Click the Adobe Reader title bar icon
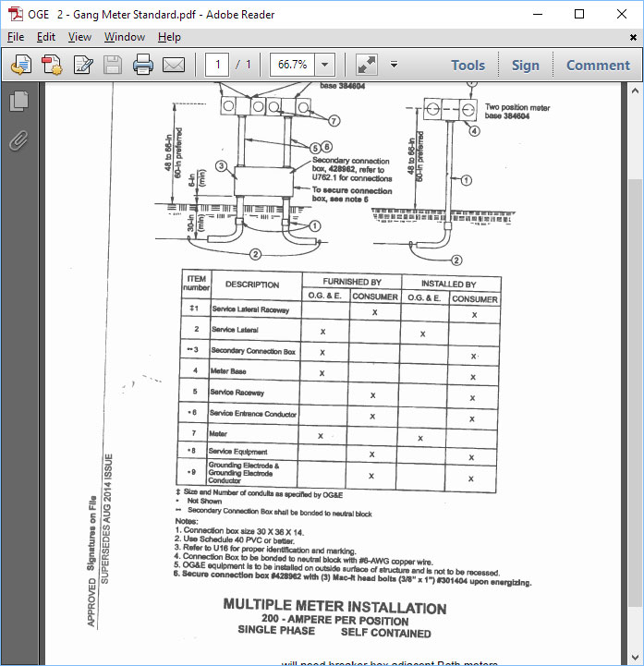Viewport: 644px width, 666px height. coord(16,14)
